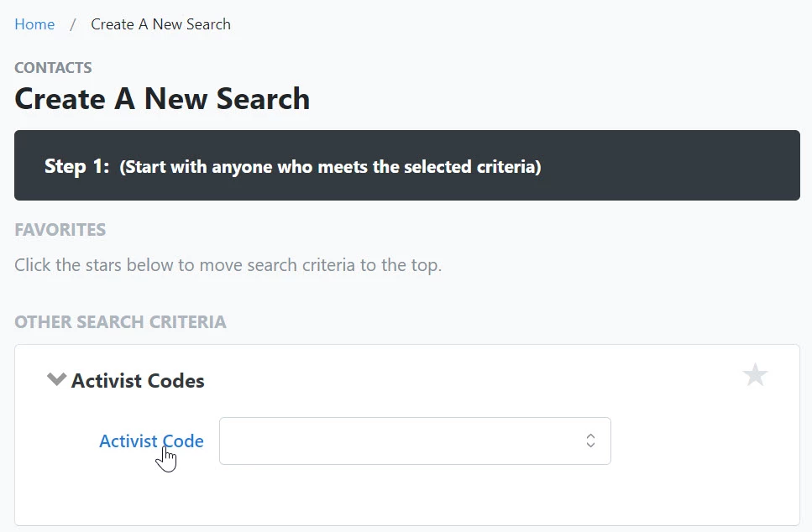Click the breadcrumb slash separator
This screenshot has width=812, height=532.
[73, 24]
